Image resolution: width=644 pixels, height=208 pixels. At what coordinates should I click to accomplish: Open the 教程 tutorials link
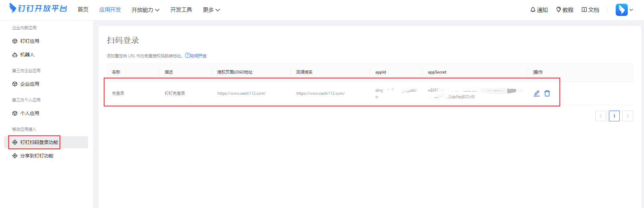pyautogui.click(x=565, y=10)
